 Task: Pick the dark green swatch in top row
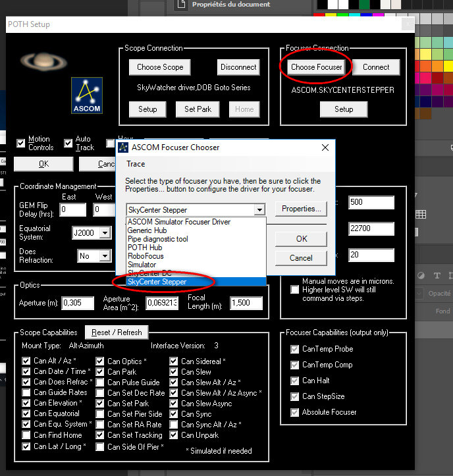pyautogui.click(x=364, y=4)
